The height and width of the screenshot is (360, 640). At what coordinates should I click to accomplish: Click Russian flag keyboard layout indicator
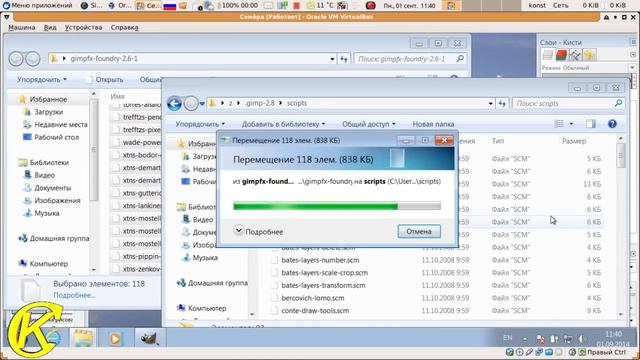(169, 6)
